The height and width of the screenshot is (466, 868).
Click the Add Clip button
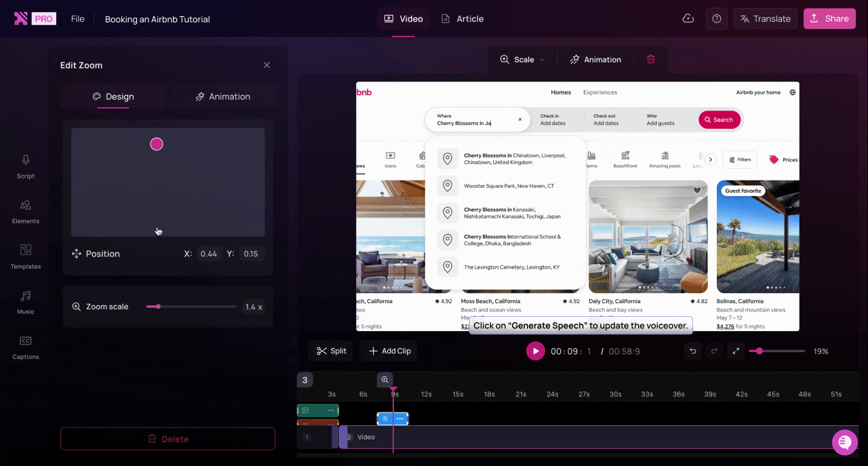(x=389, y=351)
